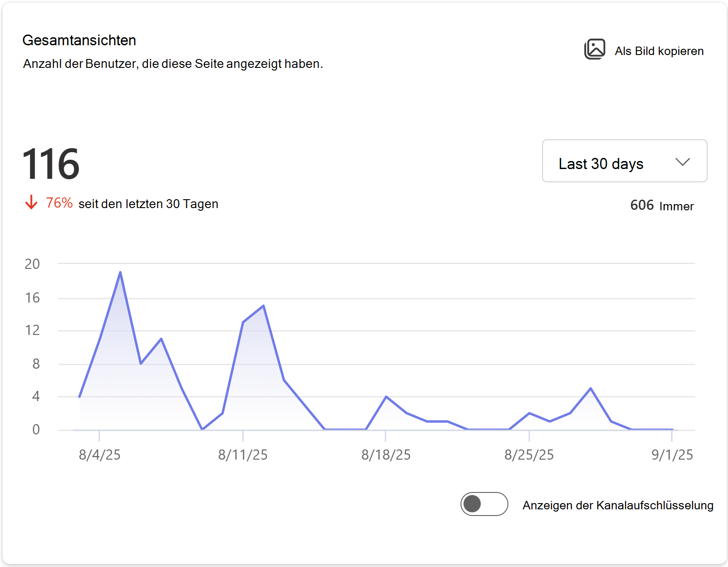Click the x-axis date label '9/1/25'
This screenshot has width=728, height=567.
672,455
